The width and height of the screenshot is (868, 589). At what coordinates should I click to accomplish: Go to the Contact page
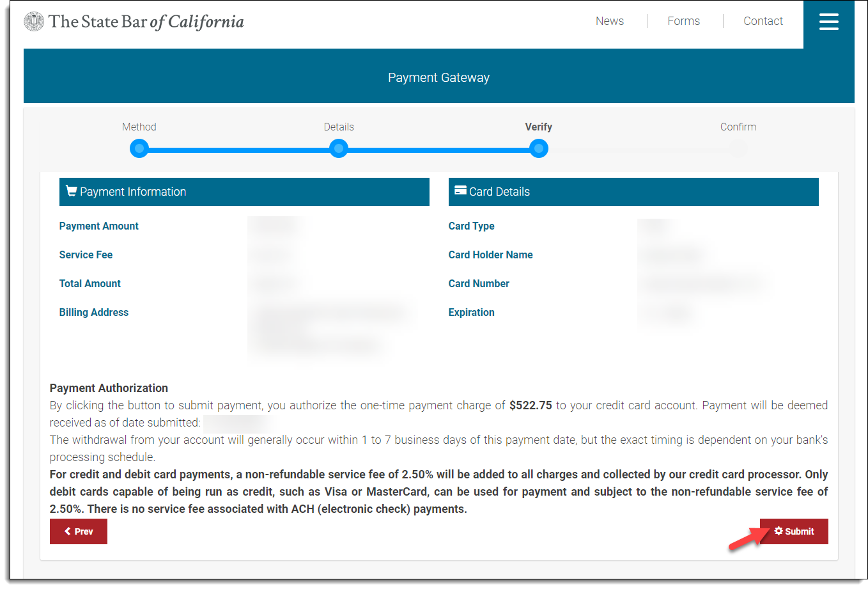pyautogui.click(x=763, y=21)
